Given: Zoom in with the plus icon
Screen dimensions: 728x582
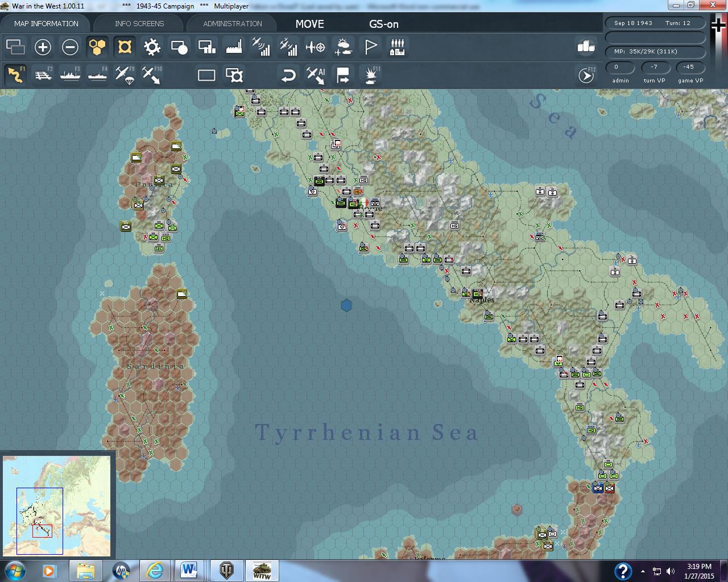Looking at the screenshot, I should click(43, 47).
